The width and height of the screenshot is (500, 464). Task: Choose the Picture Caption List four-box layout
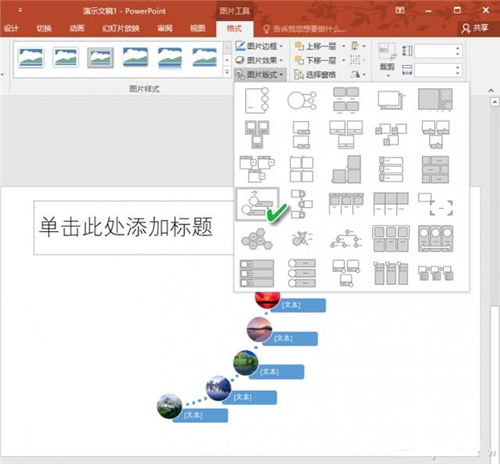346,100
